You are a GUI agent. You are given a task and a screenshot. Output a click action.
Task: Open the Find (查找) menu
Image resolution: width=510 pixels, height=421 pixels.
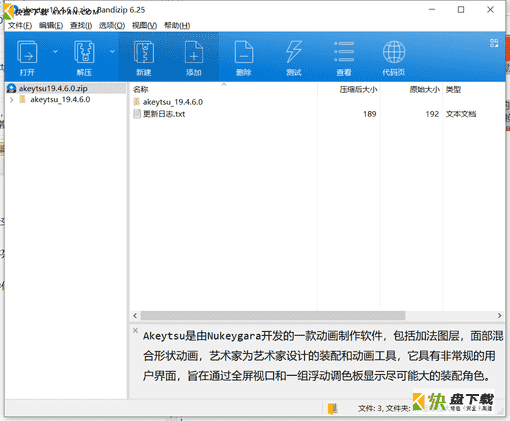81,25
